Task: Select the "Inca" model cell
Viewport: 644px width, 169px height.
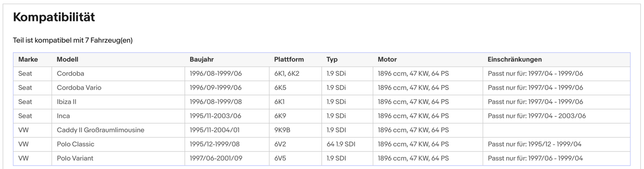Action: coord(63,116)
